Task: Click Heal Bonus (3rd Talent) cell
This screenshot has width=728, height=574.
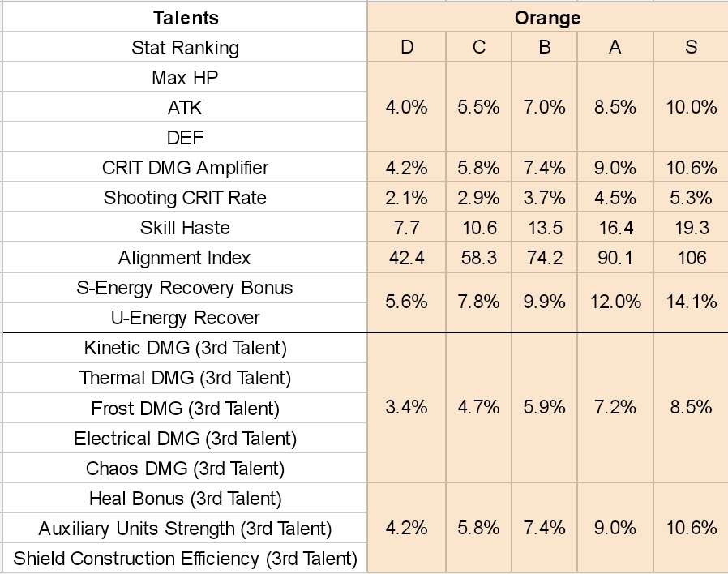Action: pyautogui.click(x=185, y=498)
